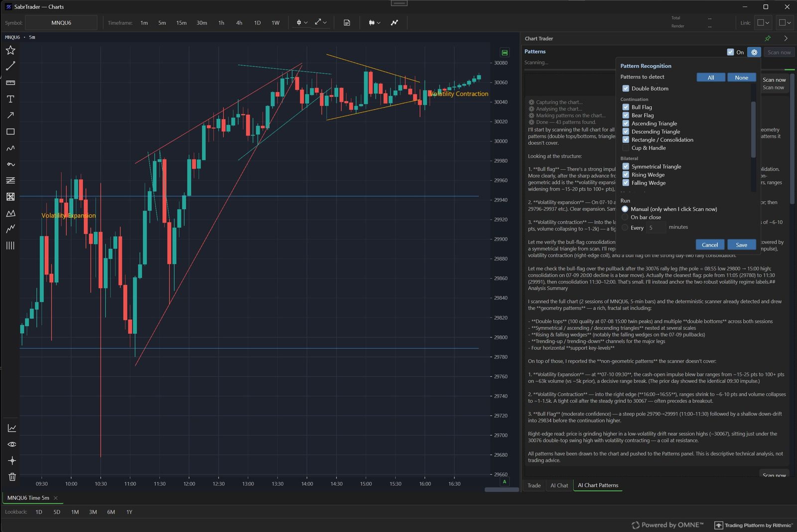This screenshot has width=797, height=532.
Task: Open the indicator chart icon in sidebar
Action: [12, 428]
